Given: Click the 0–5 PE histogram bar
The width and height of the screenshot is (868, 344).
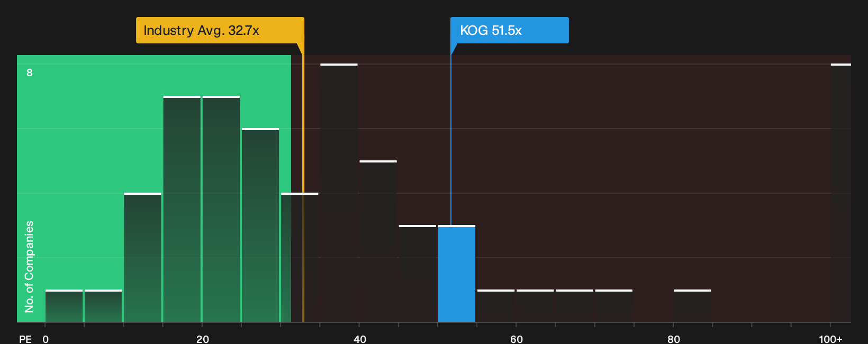Looking at the screenshot, I should (64, 306).
